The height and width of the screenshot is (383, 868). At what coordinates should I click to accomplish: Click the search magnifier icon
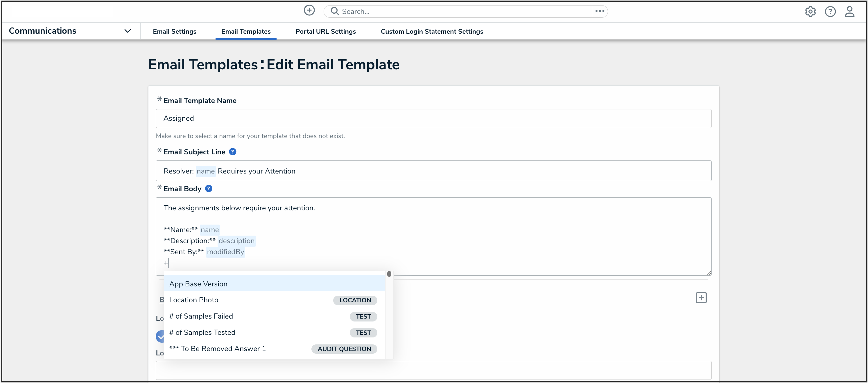tap(334, 11)
